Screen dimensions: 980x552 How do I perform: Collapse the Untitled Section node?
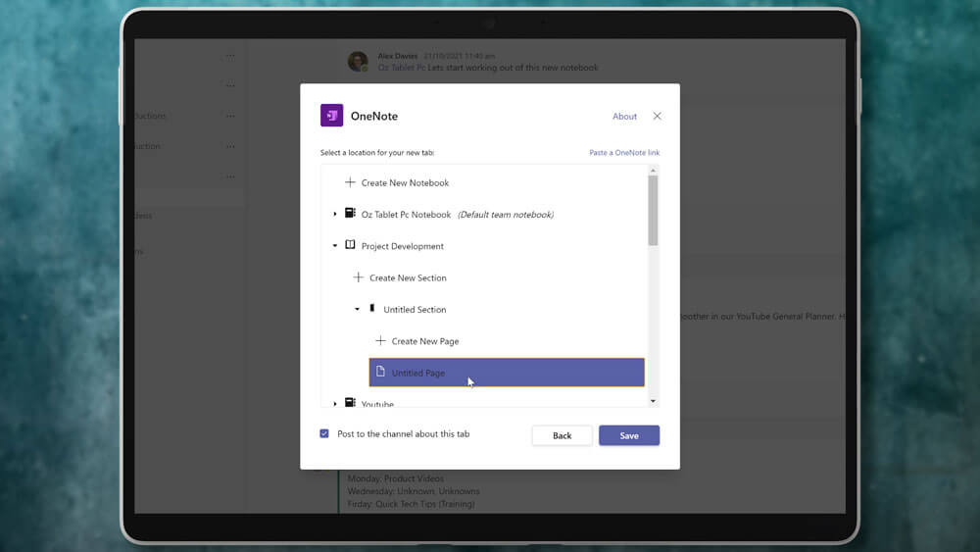coord(357,310)
